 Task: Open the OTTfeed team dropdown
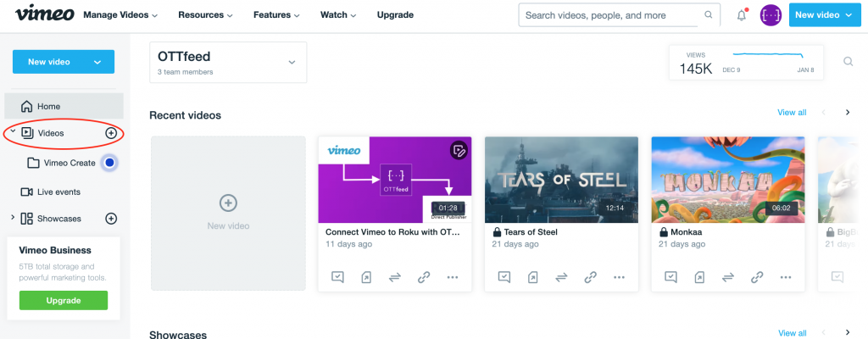[292, 62]
